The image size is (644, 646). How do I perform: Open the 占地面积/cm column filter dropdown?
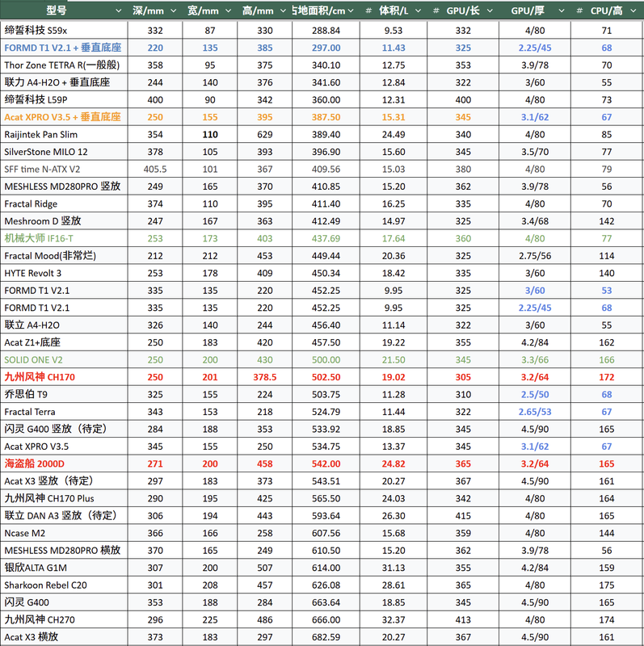tap(351, 10)
